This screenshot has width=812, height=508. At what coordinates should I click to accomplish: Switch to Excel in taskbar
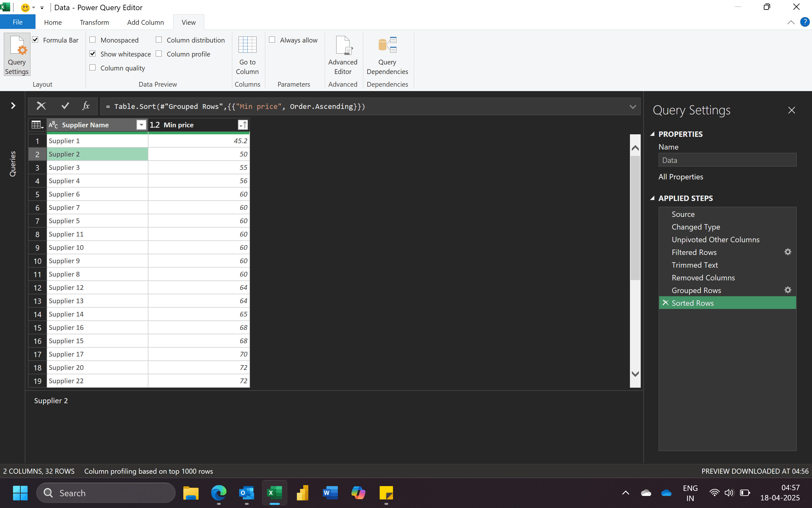(274, 493)
